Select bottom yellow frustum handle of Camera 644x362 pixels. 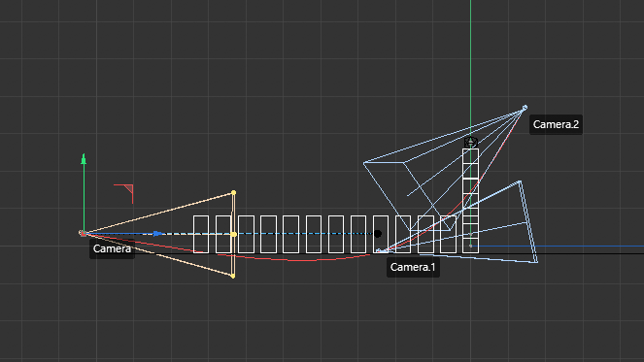pyautogui.click(x=233, y=276)
